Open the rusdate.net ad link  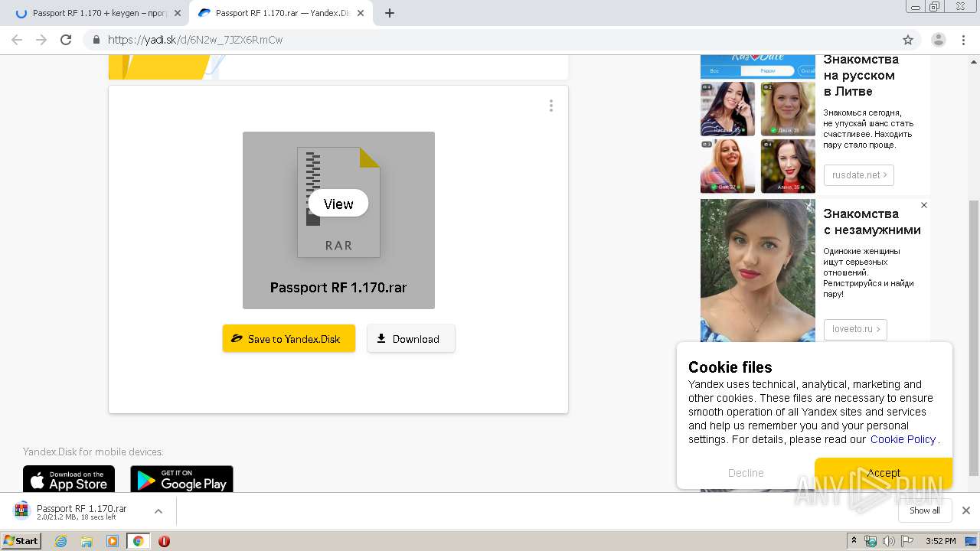(x=859, y=174)
